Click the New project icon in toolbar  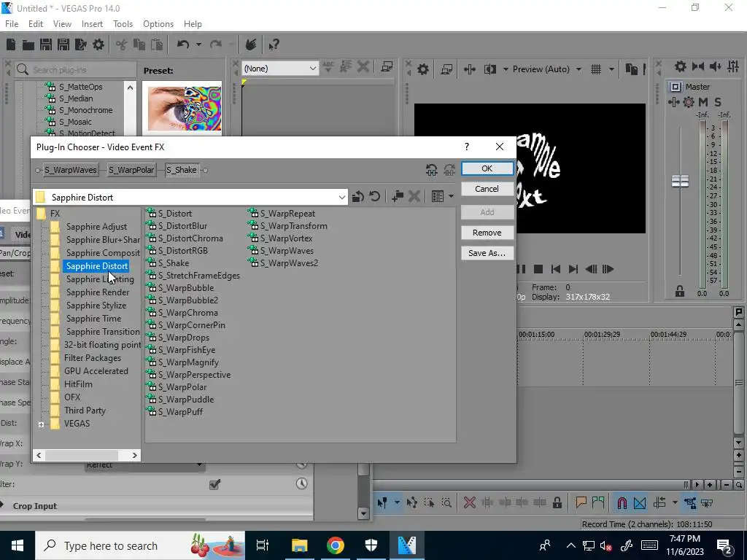tap(10, 44)
